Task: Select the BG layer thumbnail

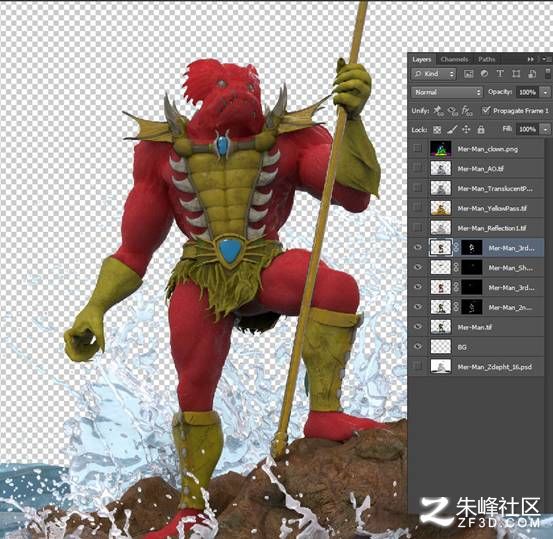Action: pos(440,347)
